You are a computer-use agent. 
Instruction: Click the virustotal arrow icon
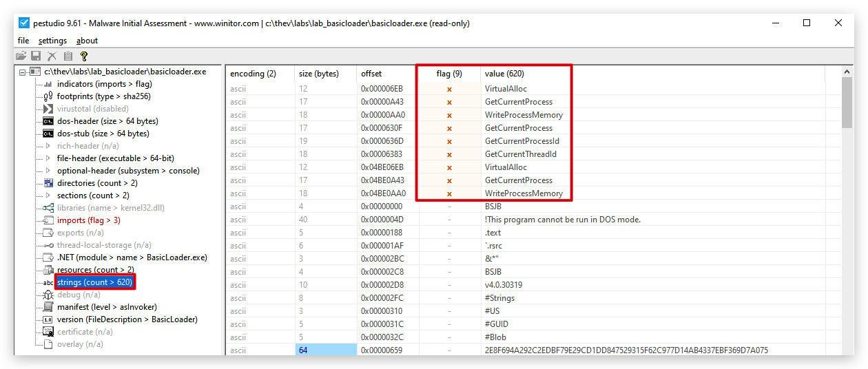[x=48, y=109]
